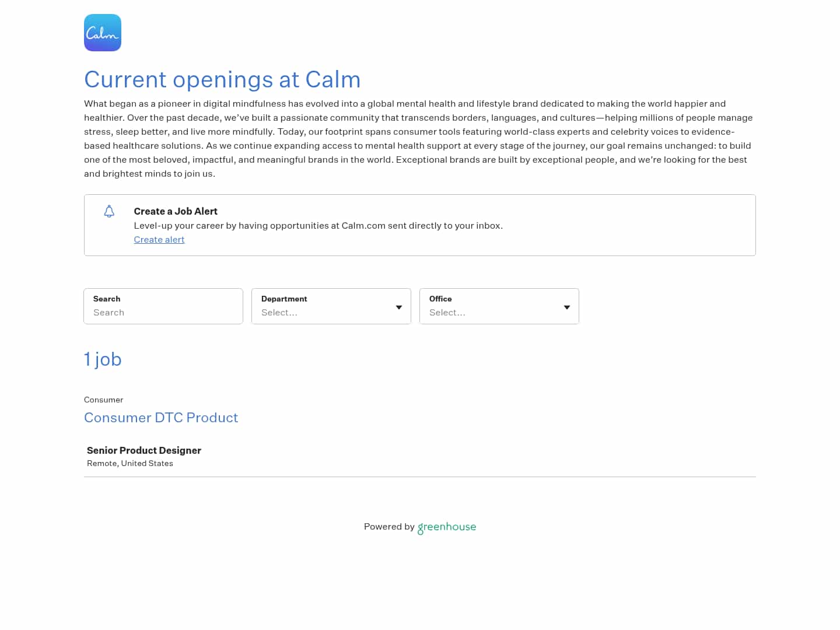Open the greenhouse logo link

(x=447, y=527)
